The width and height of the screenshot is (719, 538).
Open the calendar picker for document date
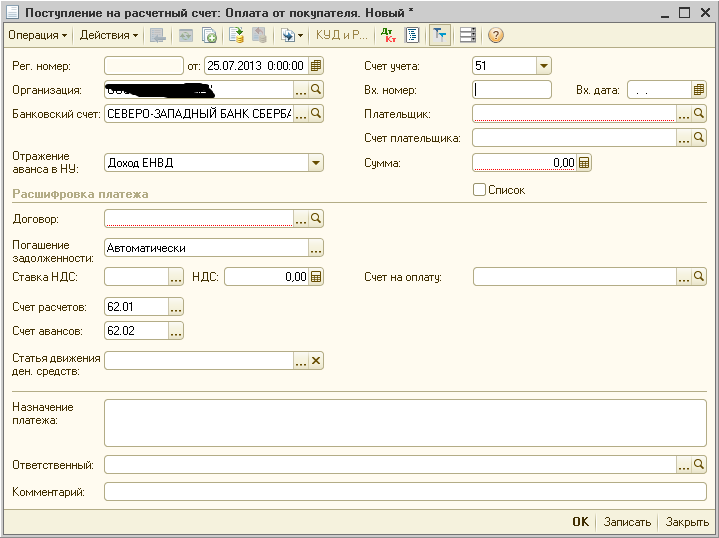pyautogui.click(x=316, y=66)
